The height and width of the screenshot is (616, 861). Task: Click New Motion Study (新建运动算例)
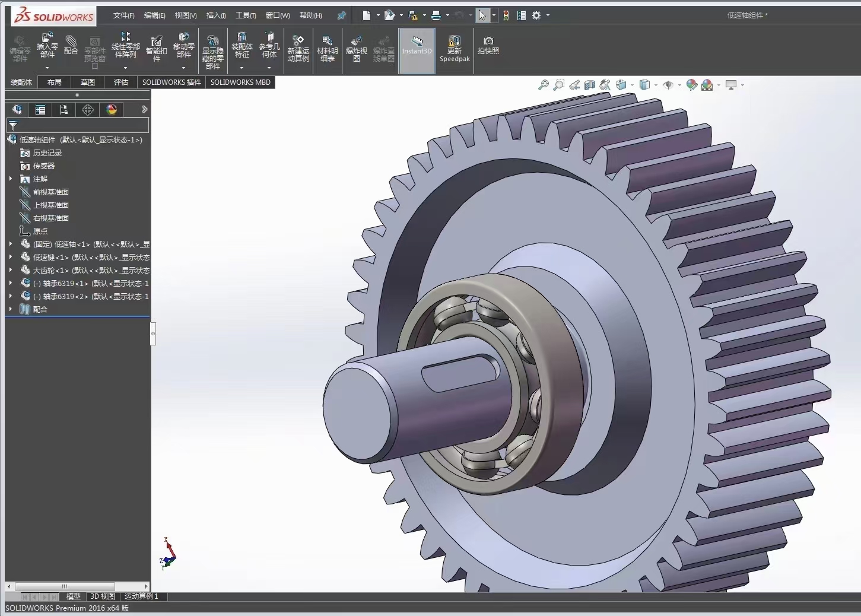pyautogui.click(x=298, y=49)
